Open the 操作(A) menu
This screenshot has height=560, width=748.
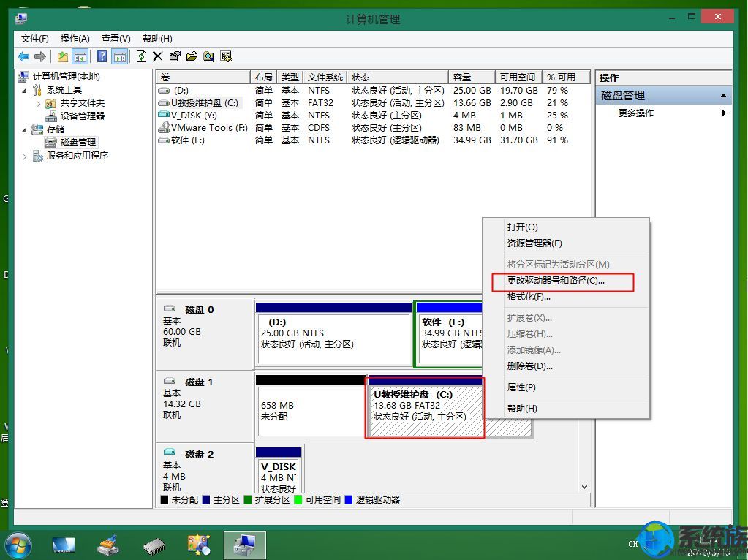tap(75, 39)
